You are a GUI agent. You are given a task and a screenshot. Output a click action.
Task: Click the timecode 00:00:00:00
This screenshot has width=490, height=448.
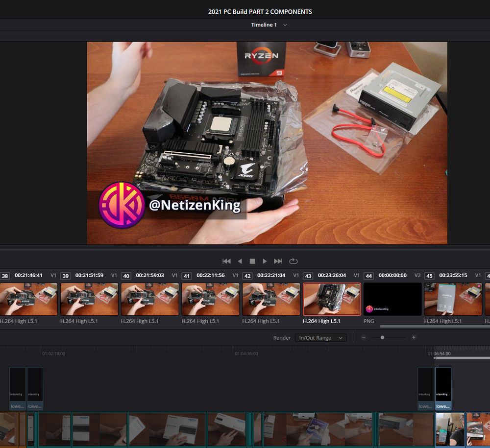[392, 275]
